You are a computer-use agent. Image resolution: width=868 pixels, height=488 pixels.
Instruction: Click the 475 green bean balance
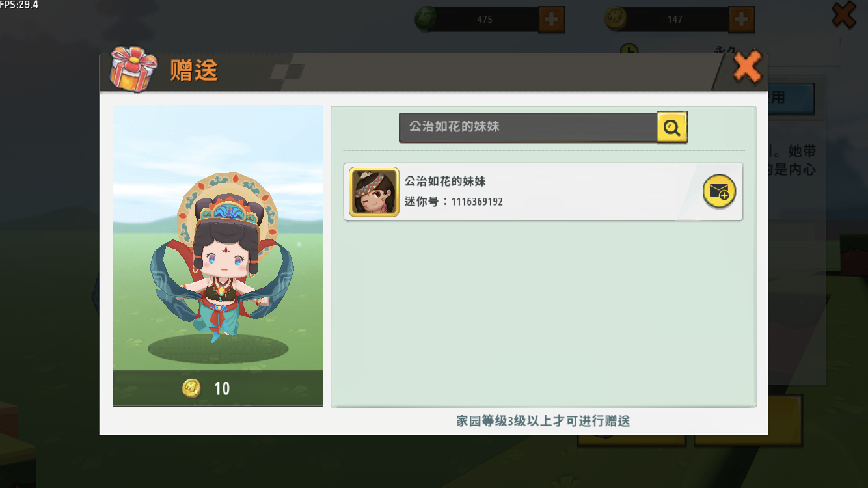point(485,20)
